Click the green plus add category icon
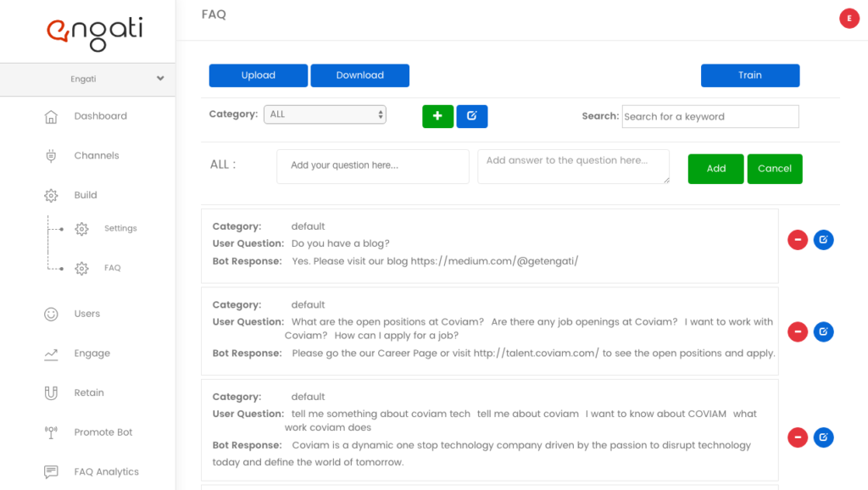Viewport: 868px width, 490px height. tap(437, 116)
